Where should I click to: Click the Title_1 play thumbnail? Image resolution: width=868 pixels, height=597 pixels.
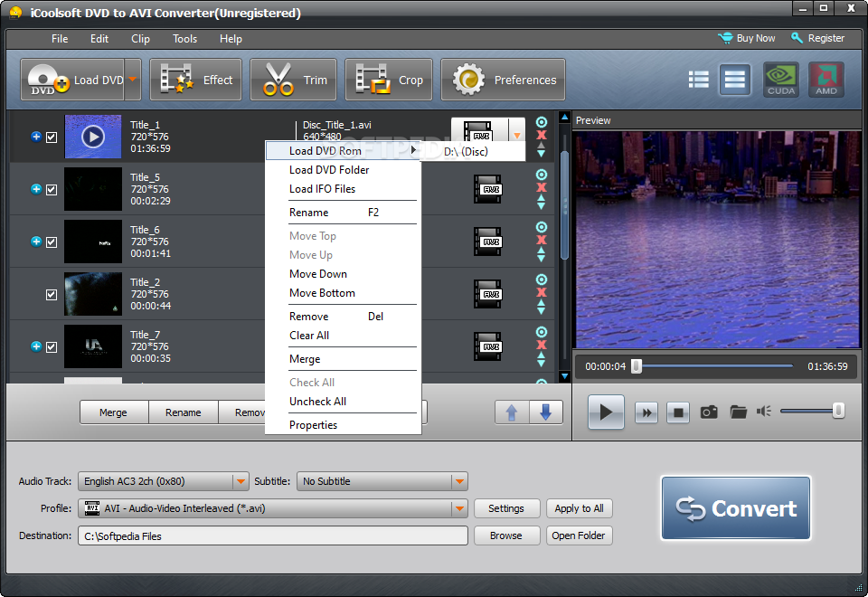pyautogui.click(x=93, y=137)
